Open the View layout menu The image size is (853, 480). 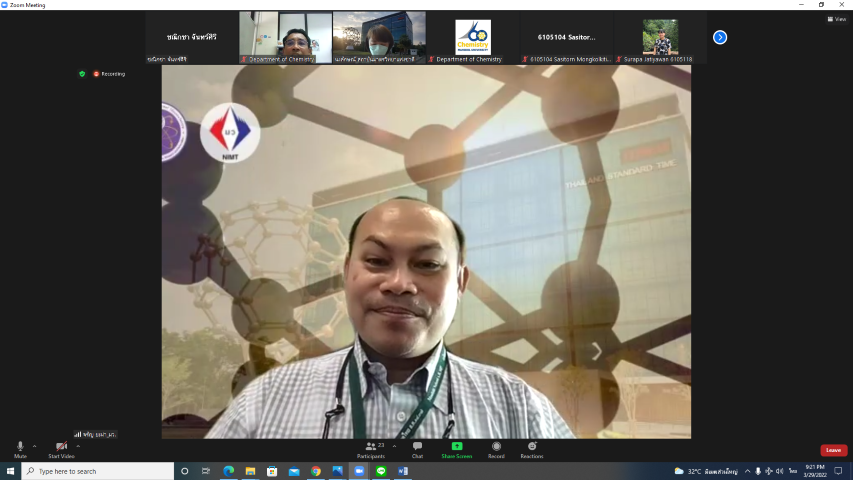coord(836,18)
